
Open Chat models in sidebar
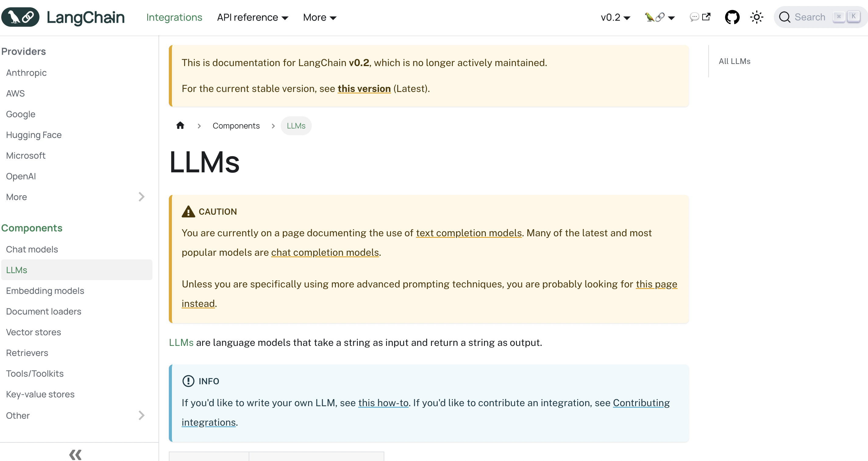[32, 249]
